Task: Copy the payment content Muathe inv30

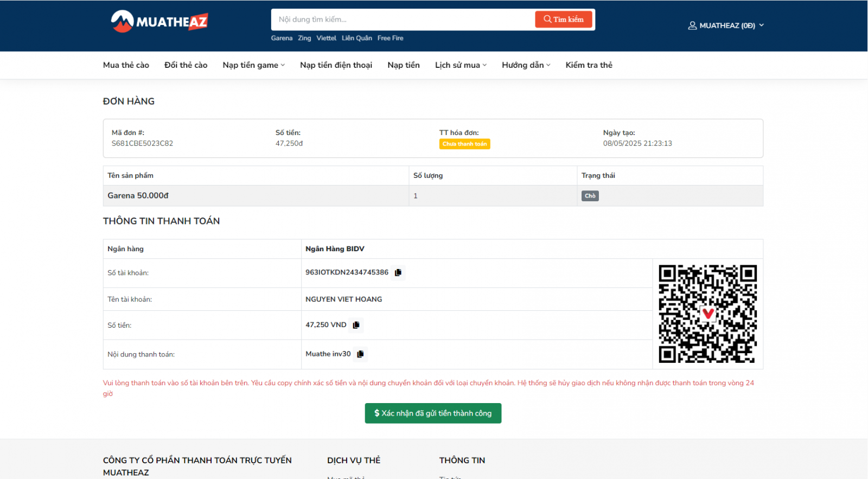Action: (360, 354)
